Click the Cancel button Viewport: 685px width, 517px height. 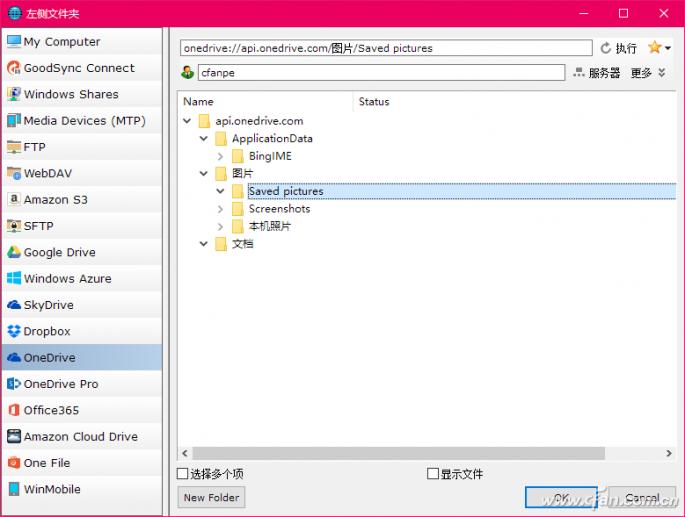[642, 497]
